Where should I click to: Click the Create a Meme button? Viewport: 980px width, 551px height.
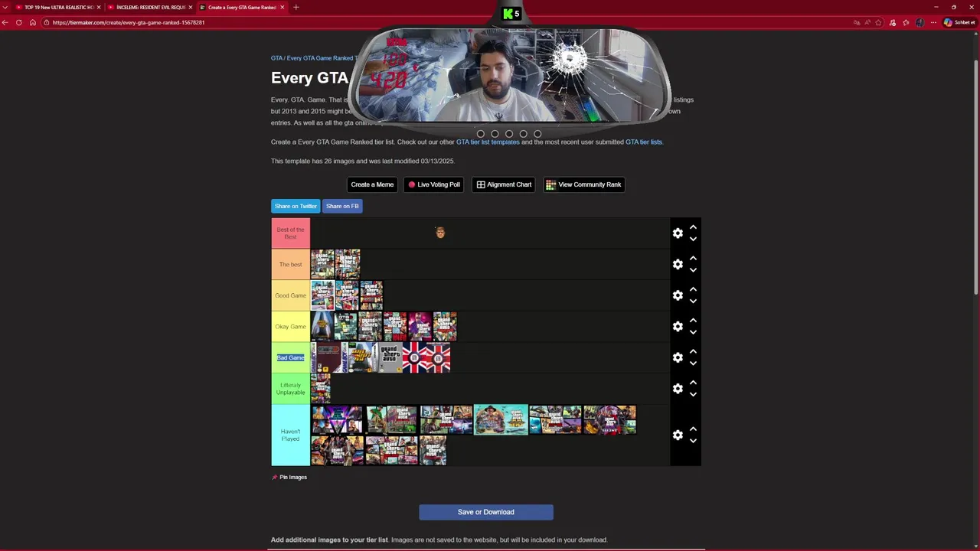[372, 184]
